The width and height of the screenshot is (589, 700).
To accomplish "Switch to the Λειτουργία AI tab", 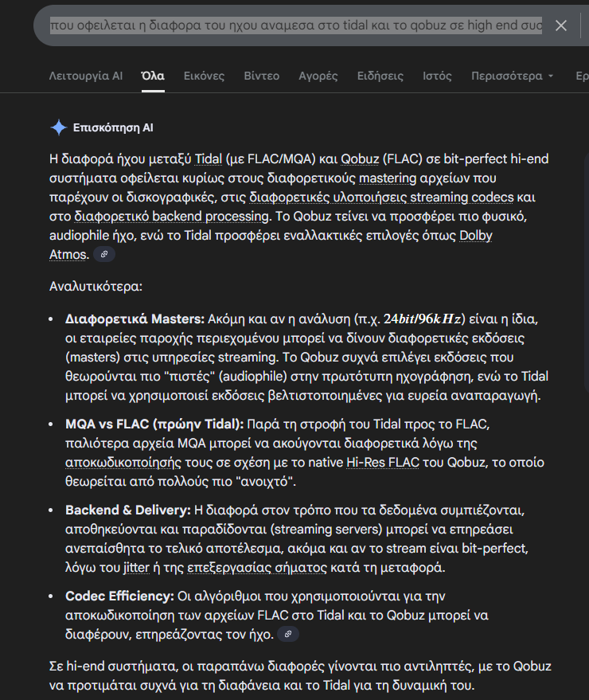I will [86, 76].
